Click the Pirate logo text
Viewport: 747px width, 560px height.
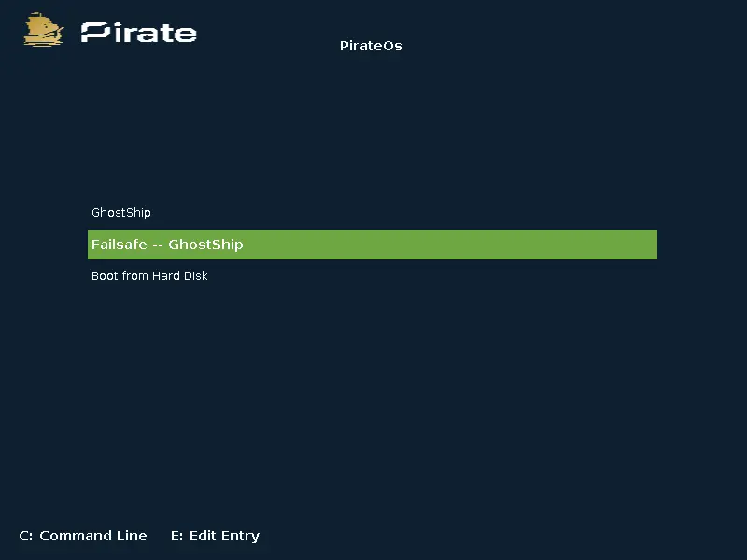point(138,33)
